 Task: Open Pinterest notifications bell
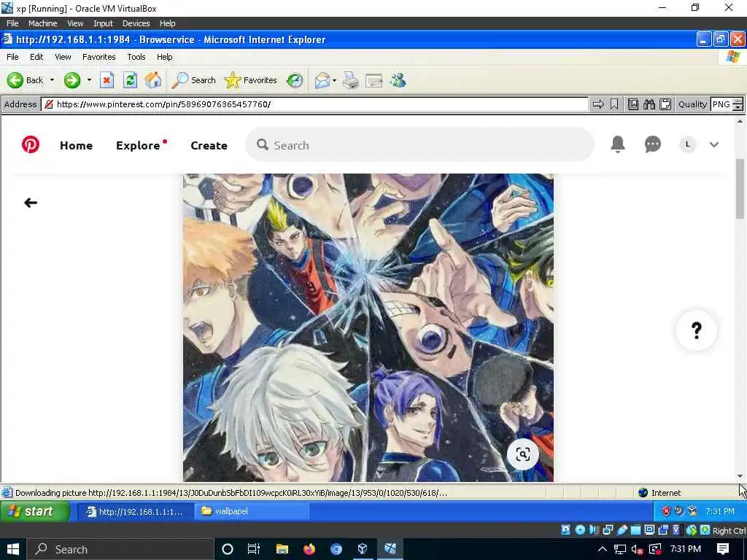tap(617, 144)
